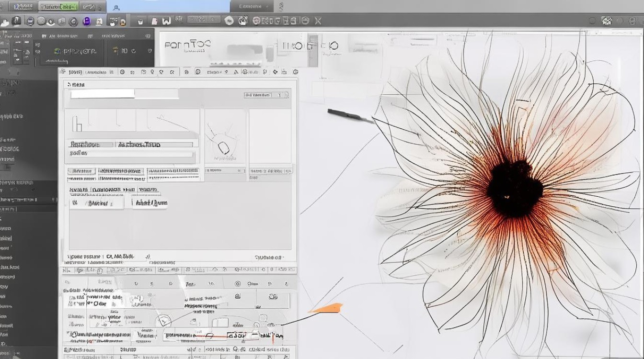Screen dimensions: 644x359
Task: Switch to the green highlighted top tab
Action: tap(58, 7)
